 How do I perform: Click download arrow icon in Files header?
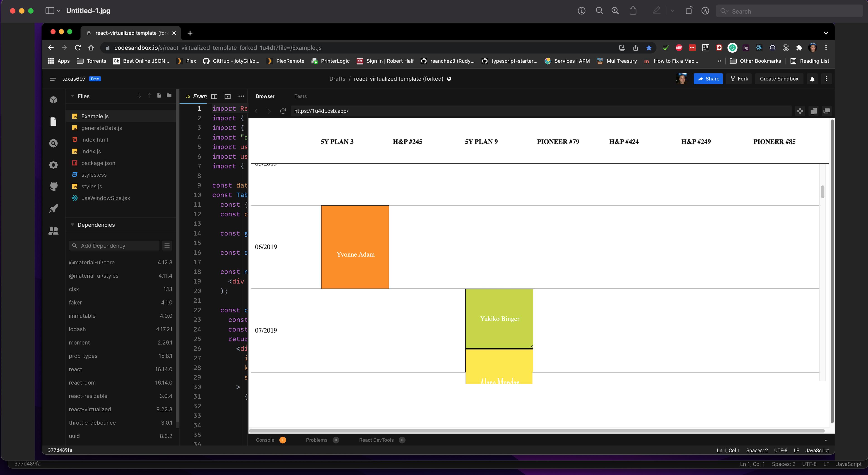coord(139,96)
